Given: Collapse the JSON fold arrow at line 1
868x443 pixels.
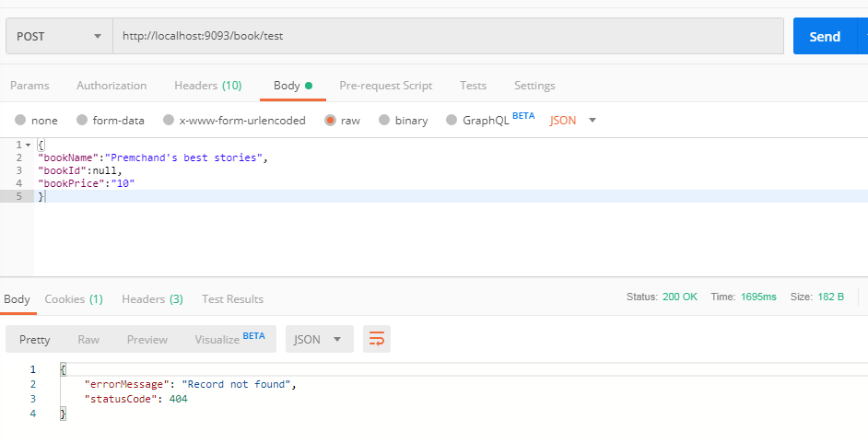Looking at the screenshot, I should 28,146.
